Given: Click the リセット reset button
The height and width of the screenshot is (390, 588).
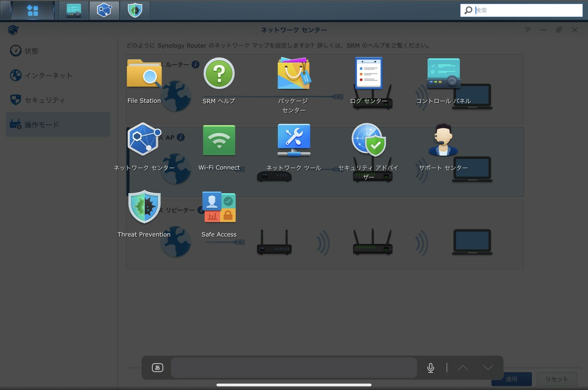Looking at the screenshot, I should click(557, 379).
